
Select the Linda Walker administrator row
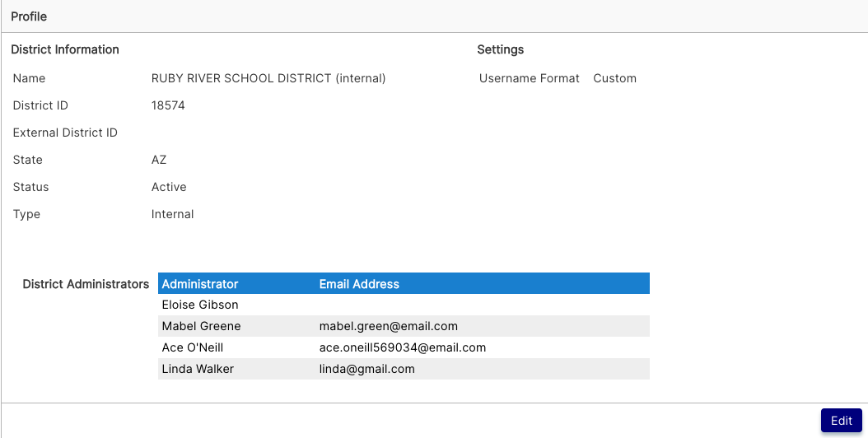404,369
